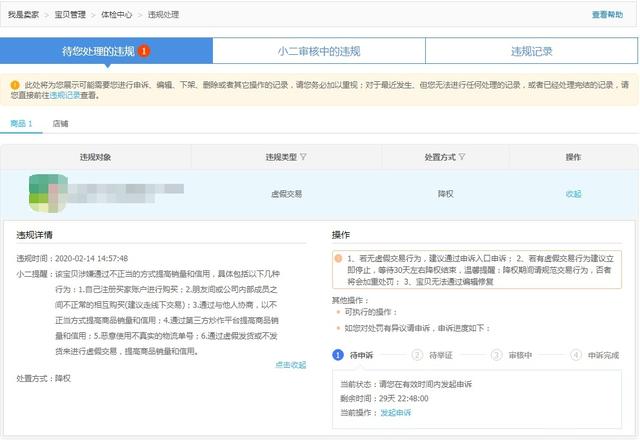Screen dimensions: 640x440
Task: Click the orange warning icon in 操作 panel
Action: [339, 257]
